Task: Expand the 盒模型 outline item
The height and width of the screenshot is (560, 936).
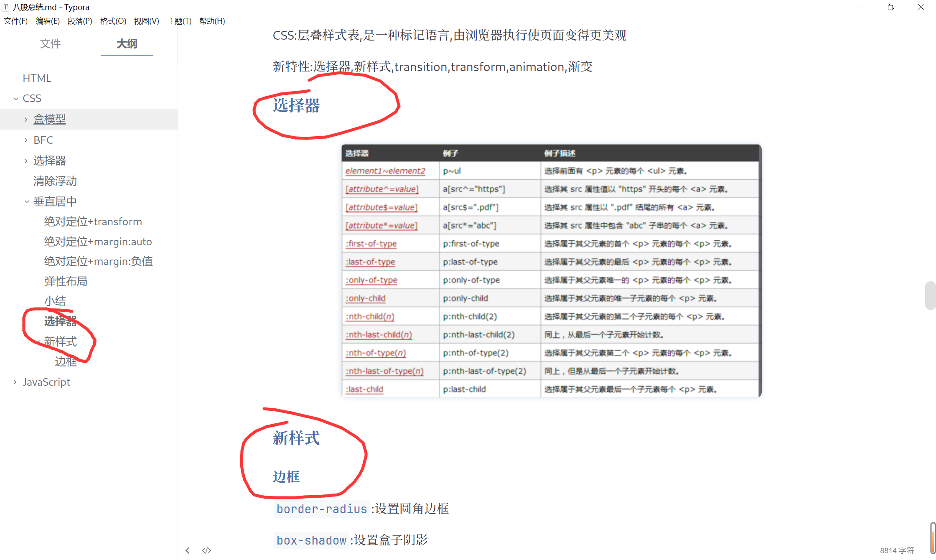Action: [x=25, y=119]
